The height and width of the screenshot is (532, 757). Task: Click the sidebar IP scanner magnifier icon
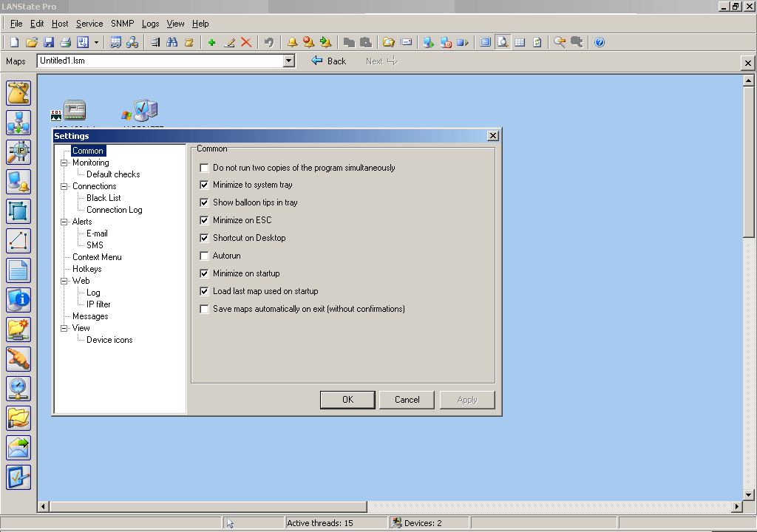18,152
